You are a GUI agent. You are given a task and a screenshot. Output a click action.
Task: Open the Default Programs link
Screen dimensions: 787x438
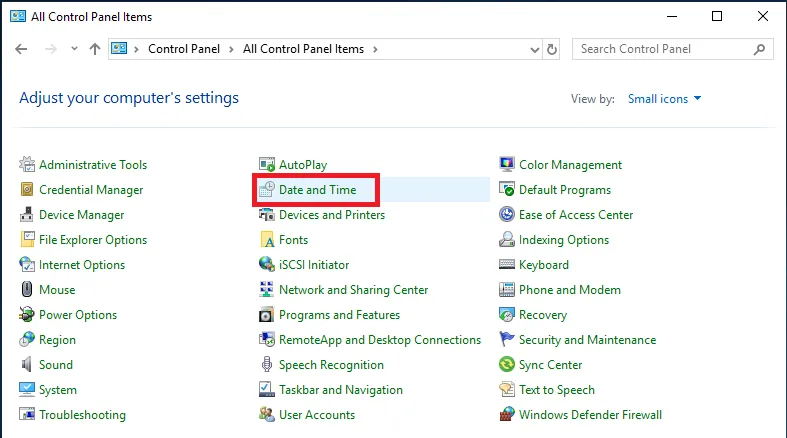click(x=565, y=190)
